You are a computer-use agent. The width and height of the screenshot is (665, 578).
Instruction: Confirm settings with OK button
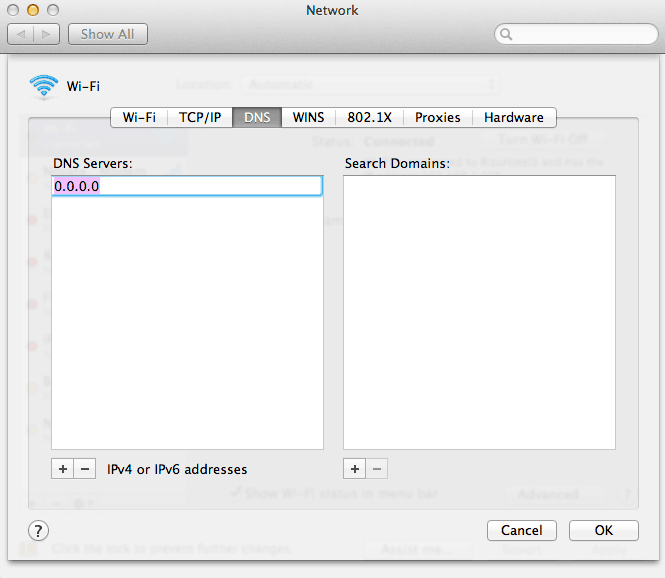(x=604, y=531)
